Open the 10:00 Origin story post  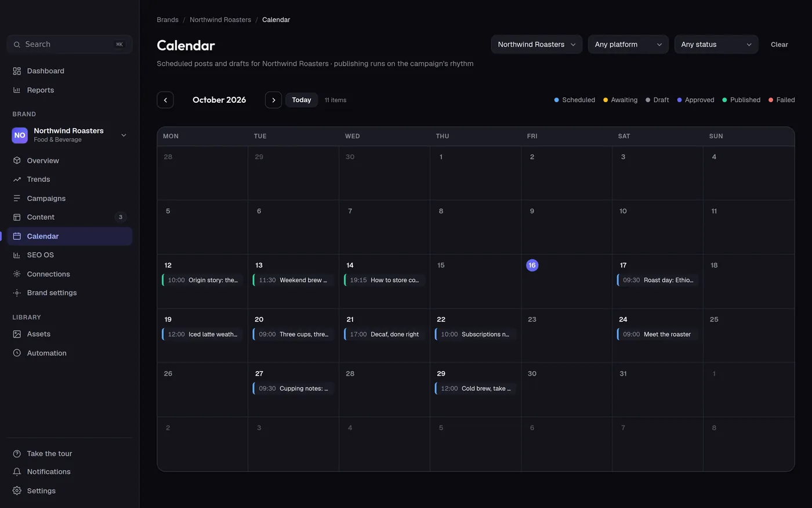tap(202, 280)
